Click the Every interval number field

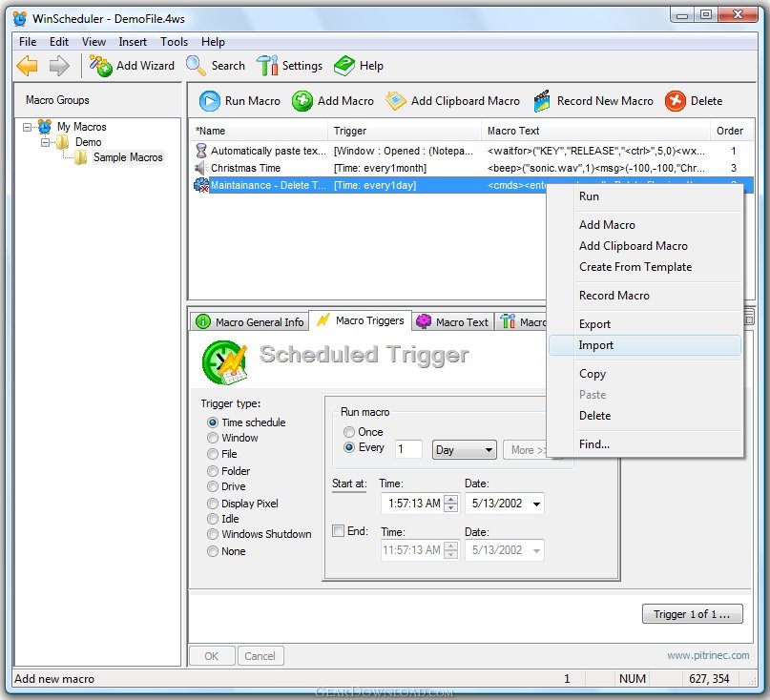408,449
